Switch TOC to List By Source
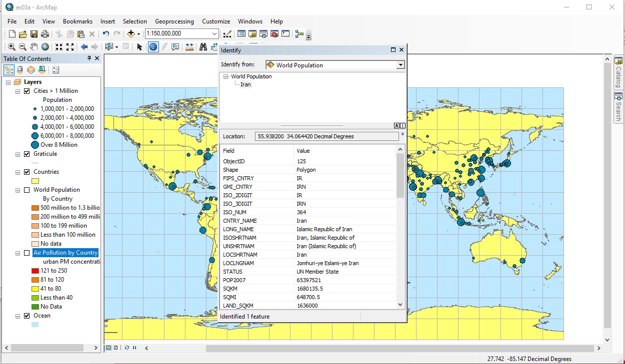 click(20, 70)
